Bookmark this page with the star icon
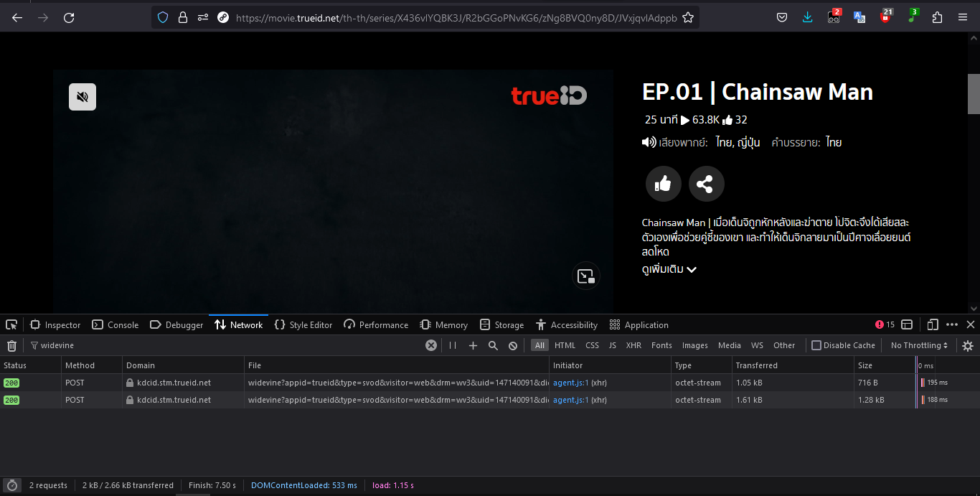980x496 pixels. click(x=688, y=17)
